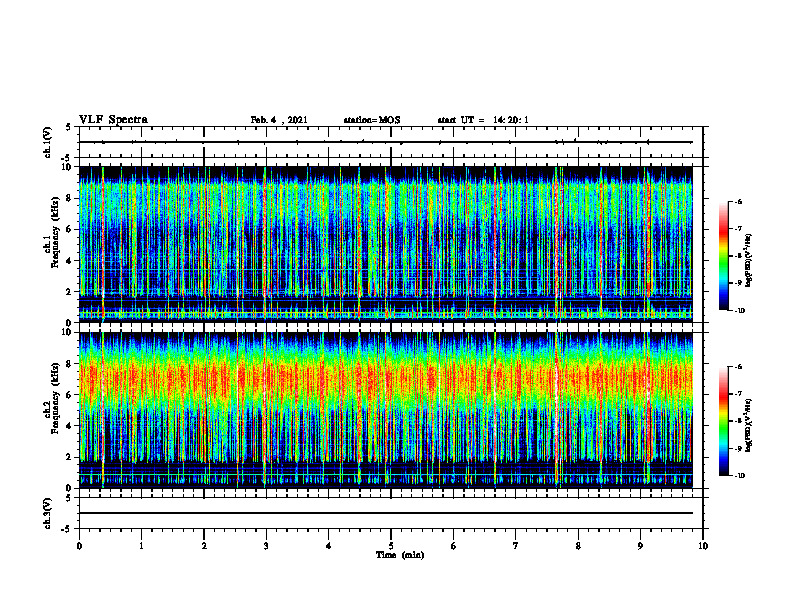Click the ch.1 spectrogram color scale bar

[x=724, y=256]
